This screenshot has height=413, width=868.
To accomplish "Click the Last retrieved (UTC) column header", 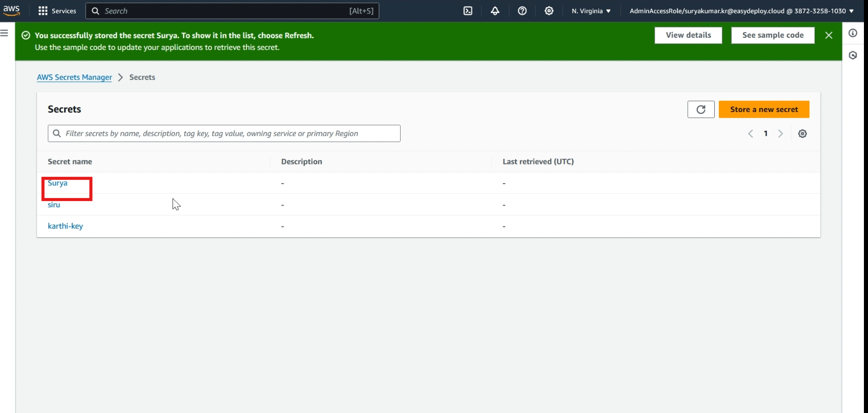I will pyautogui.click(x=538, y=161).
